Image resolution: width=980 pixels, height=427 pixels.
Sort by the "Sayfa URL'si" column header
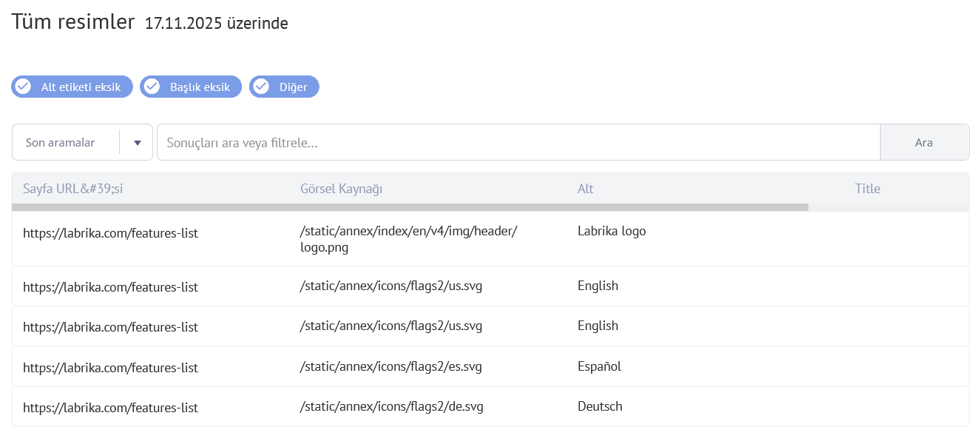click(x=72, y=189)
